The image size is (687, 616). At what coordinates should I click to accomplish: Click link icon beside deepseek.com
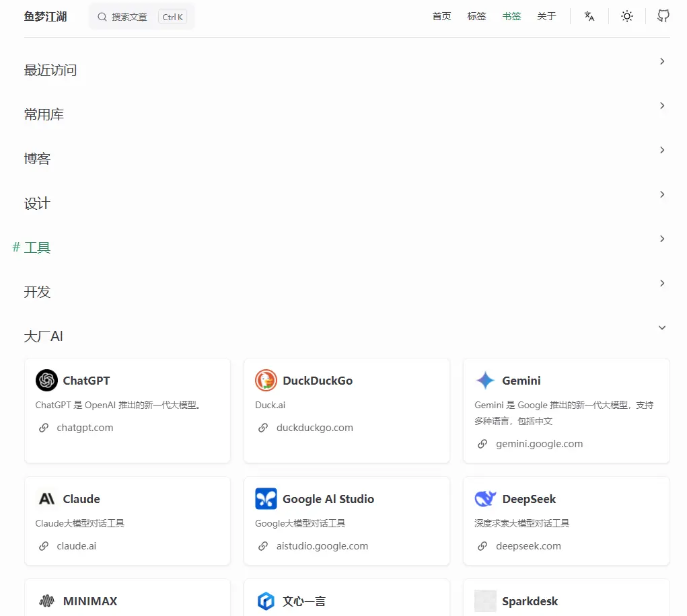pos(482,546)
